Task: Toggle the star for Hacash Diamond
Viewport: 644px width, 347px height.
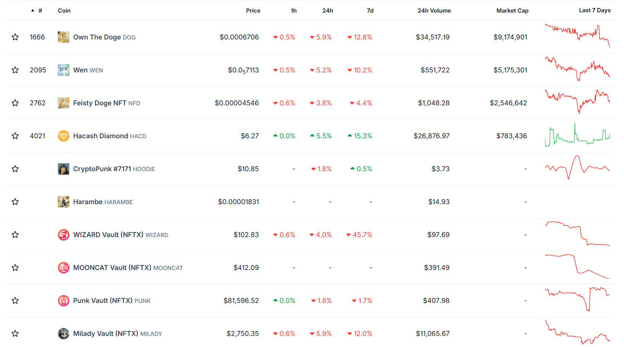Action: tap(15, 136)
